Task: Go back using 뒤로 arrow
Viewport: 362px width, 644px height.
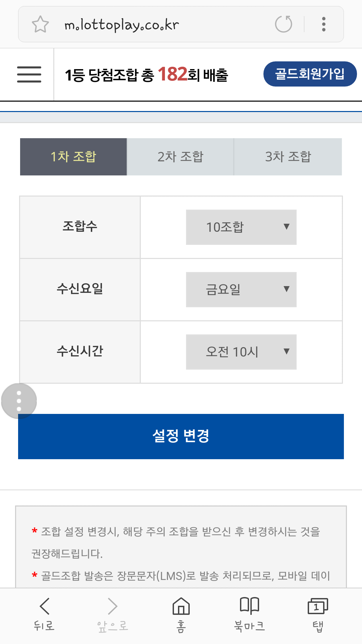Action: coord(44,614)
